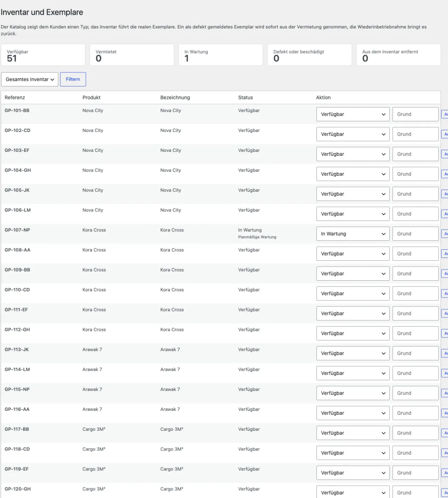Select reference GP-116-AA
Viewport: 448px width, 498px height.
click(x=17, y=410)
